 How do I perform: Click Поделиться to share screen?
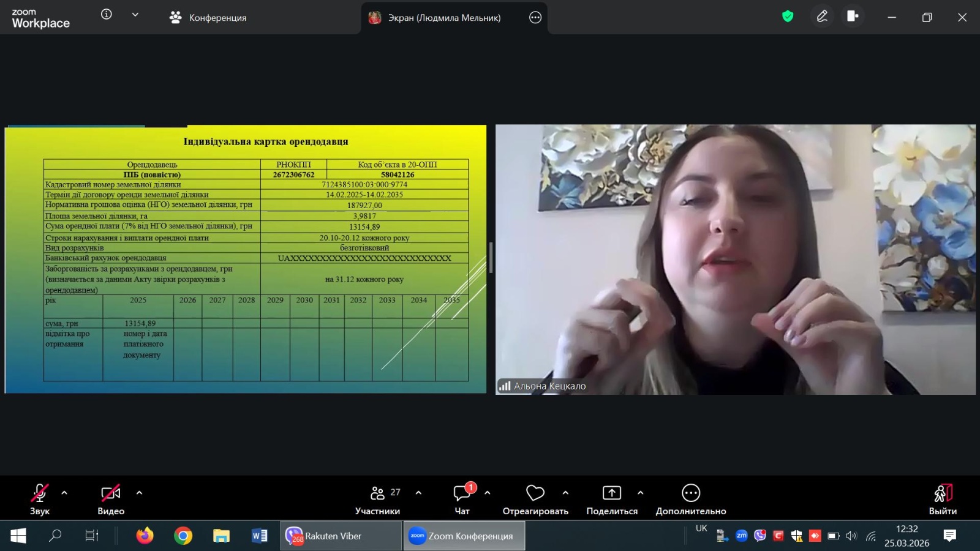[x=611, y=499]
